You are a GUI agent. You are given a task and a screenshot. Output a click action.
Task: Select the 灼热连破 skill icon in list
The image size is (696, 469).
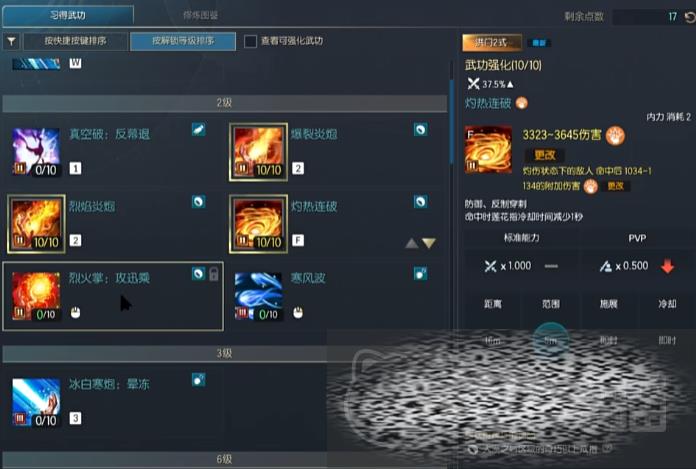click(258, 224)
